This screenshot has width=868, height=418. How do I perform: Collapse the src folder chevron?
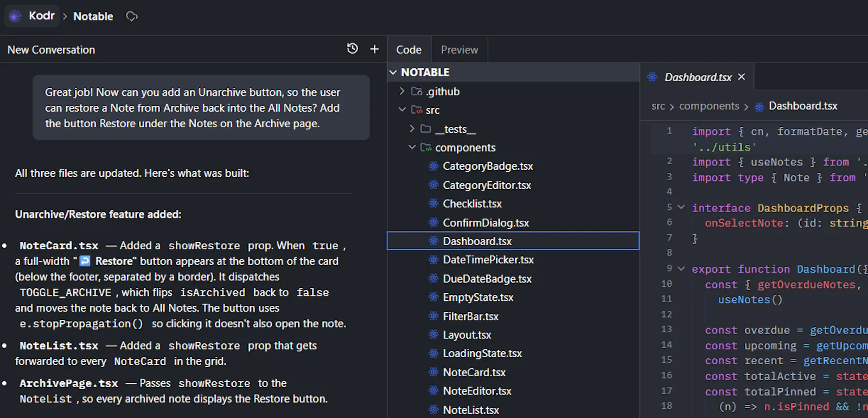(x=402, y=110)
